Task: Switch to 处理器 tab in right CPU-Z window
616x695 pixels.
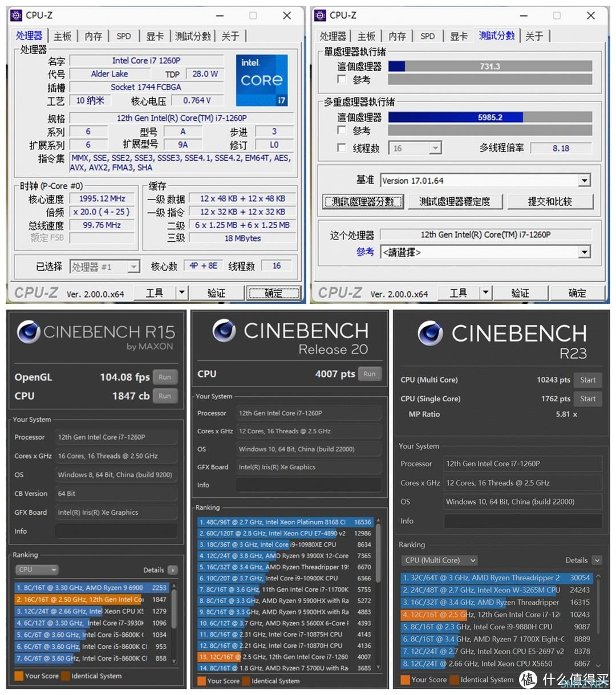Action: (333, 36)
